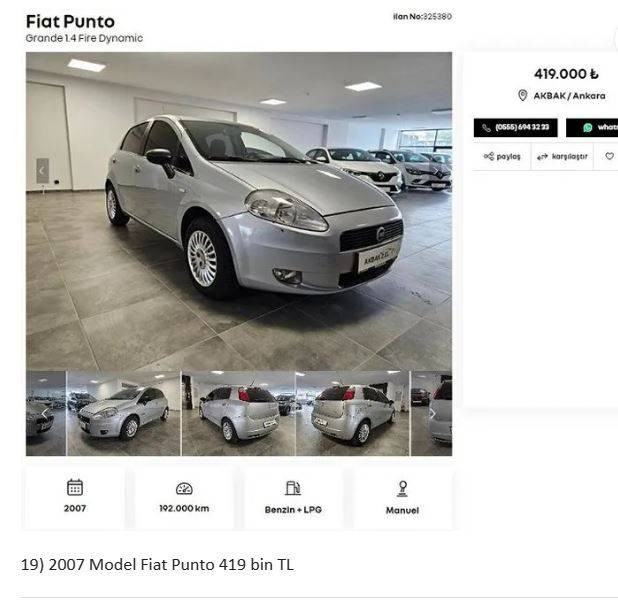Viewport: 618px width, 600px height.
Task: Click the Fiat Punto title heading
Action: coord(70,22)
